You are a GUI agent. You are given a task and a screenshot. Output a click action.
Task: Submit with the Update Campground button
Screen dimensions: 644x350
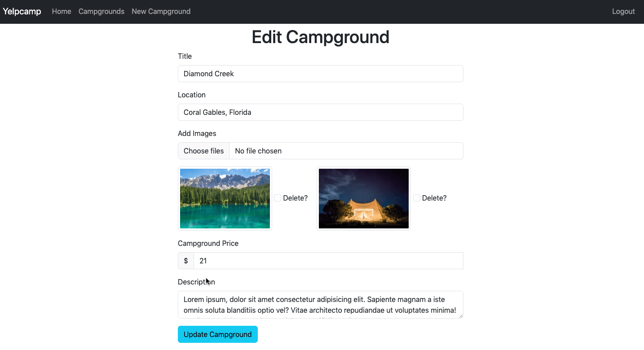(x=218, y=334)
